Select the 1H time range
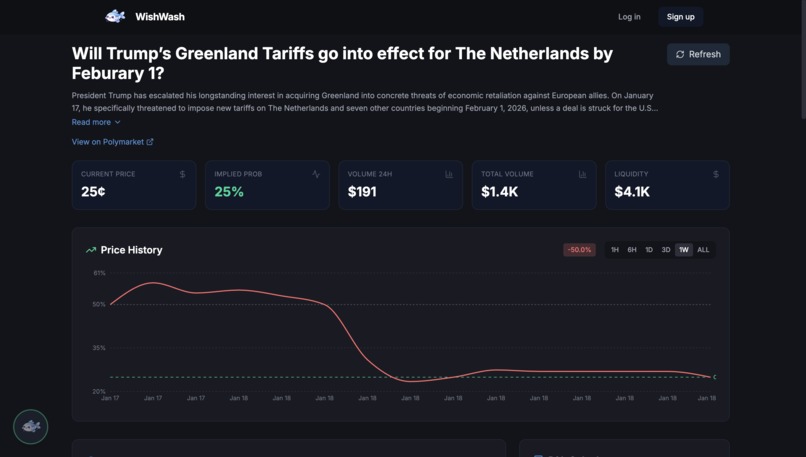This screenshot has width=806, height=457. pyautogui.click(x=615, y=250)
